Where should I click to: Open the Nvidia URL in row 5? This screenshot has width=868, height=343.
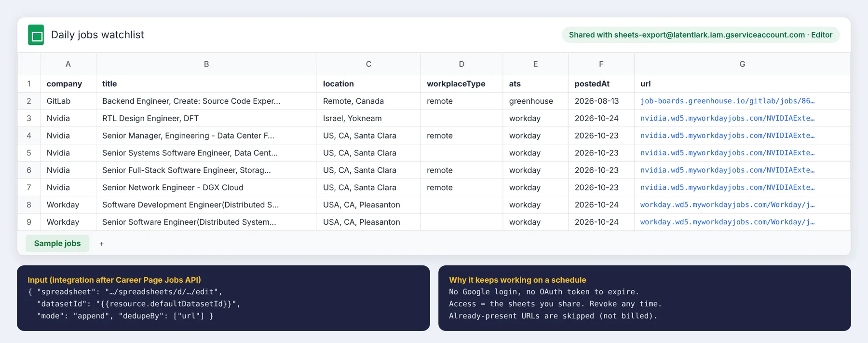pyautogui.click(x=727, y=153)
